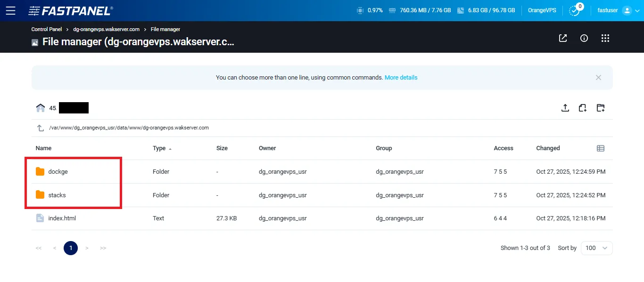Click the OrangeVPS server name
The height and width of the screenshot is (282, 644).
(542, 10)
